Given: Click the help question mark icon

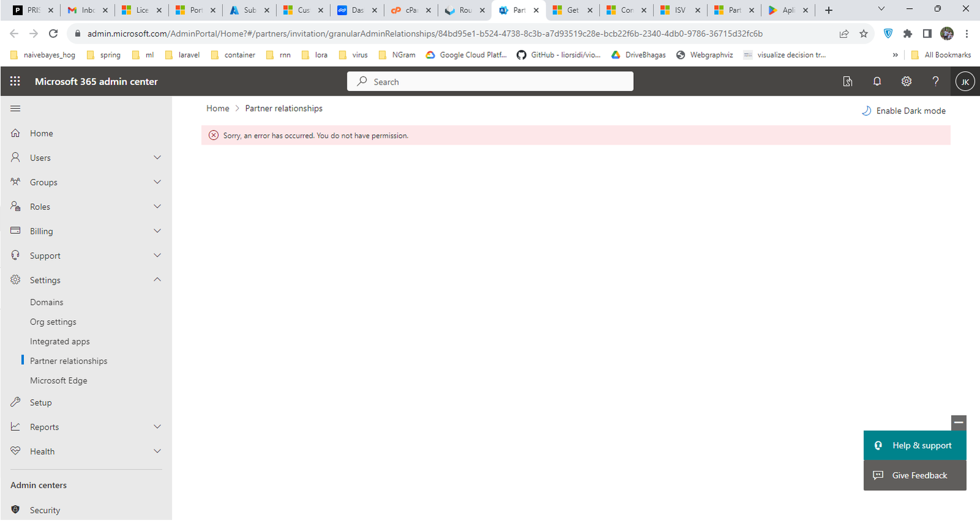Looking at the screenshot, I should 935,81.
